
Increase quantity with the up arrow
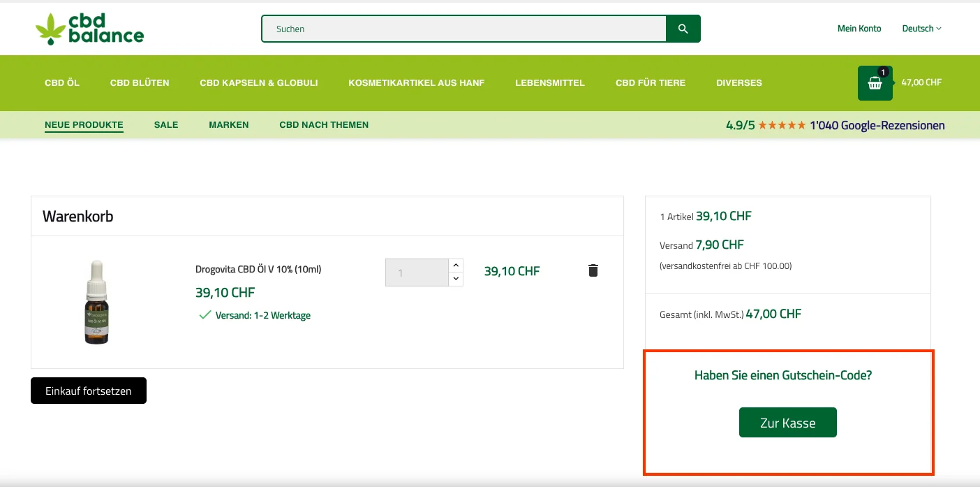[x=456, y=266]
